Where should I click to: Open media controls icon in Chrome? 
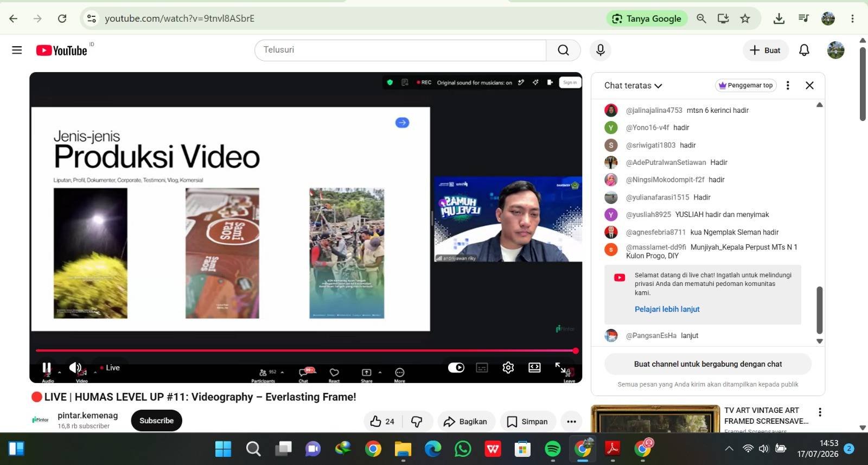(x=803, y=18)
